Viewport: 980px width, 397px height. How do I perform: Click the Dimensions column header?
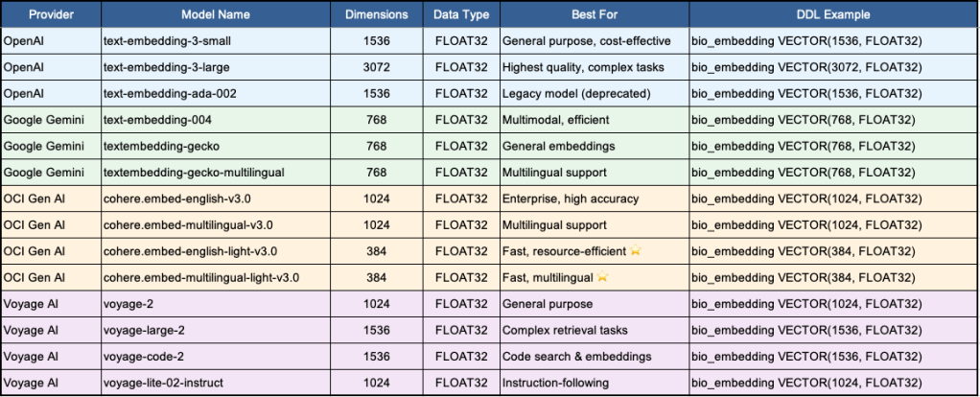tap(377, 15)
